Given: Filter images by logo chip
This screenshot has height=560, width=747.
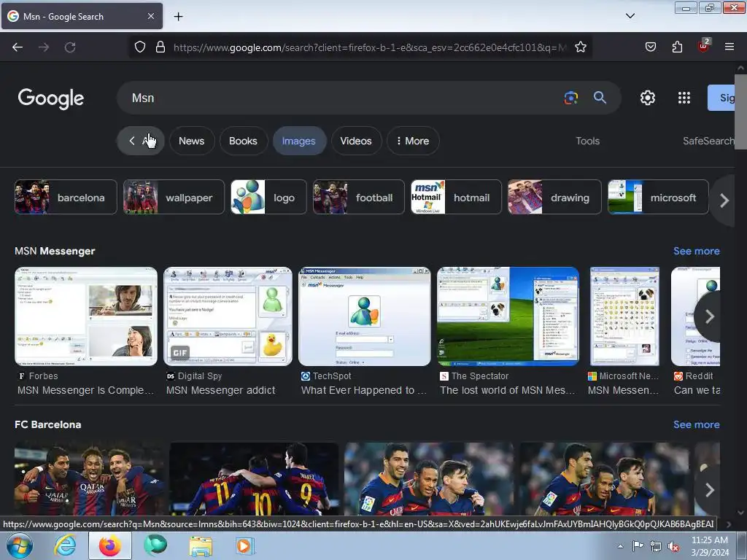Looking at the screenshot, I should pos(268,197).
